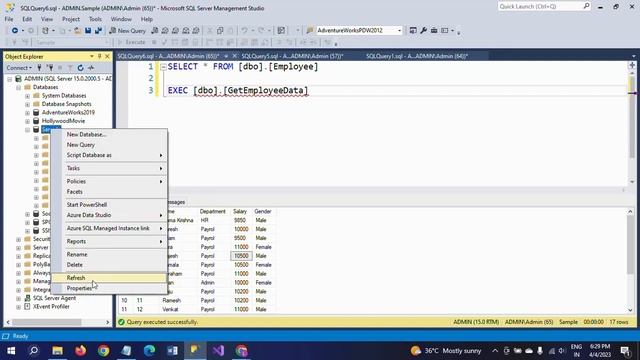Click the New Query toolbar button
The height and width of the screenshot is (360, 640).
(127, 31)
